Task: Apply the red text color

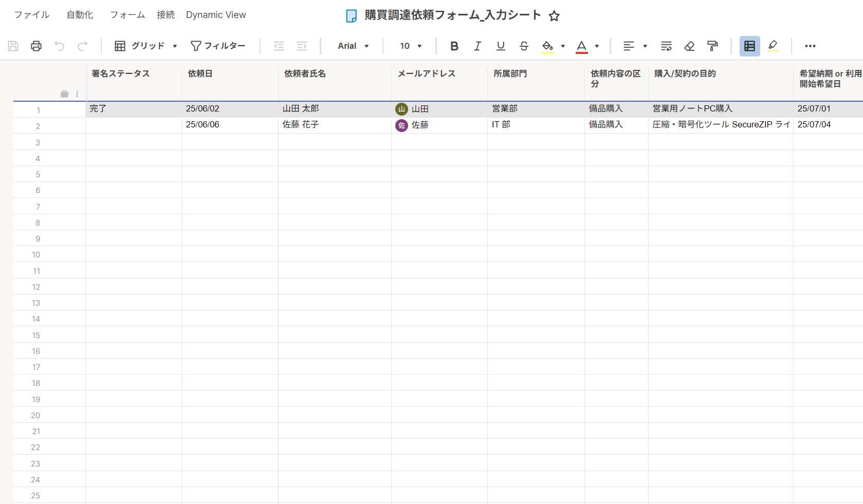Action: click(x=581, y=46)
